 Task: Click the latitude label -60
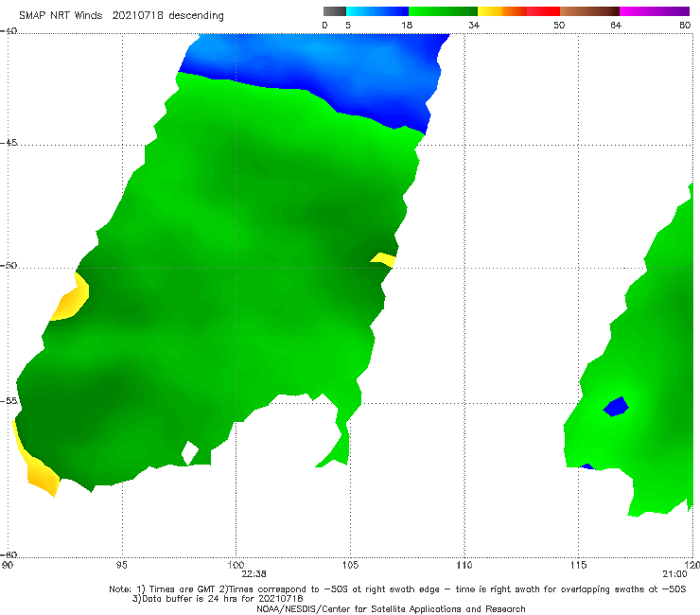(x=9, y=554)
